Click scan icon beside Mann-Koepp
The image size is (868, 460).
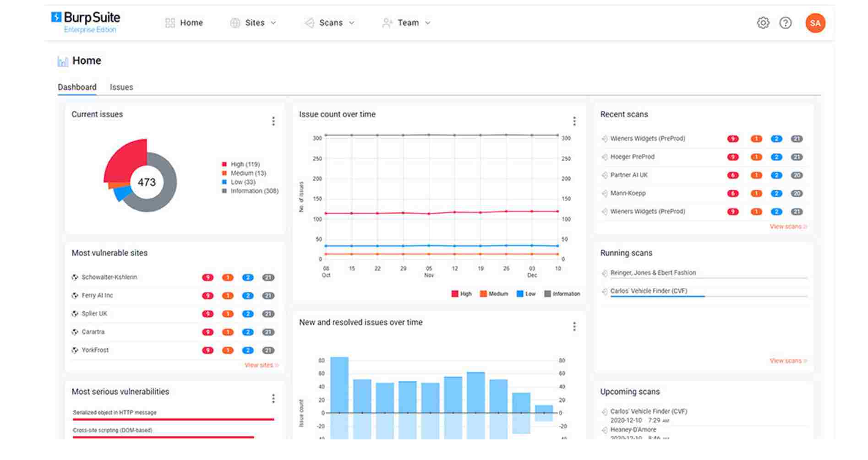coord(605,194)
